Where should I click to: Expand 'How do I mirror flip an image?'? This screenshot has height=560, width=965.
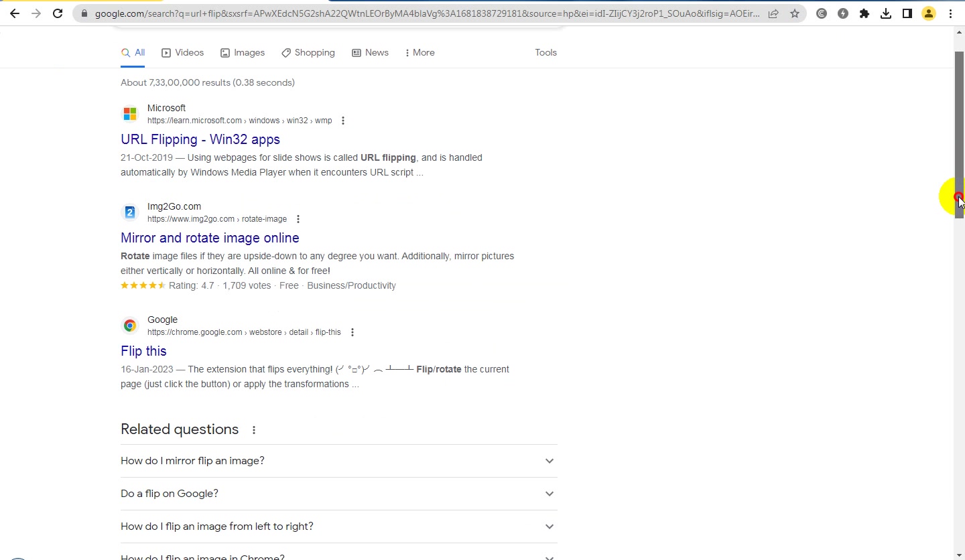click(338, 461)
